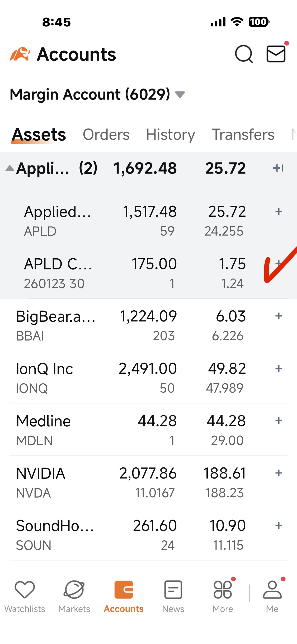Viewport: 297px width, 644px height.
Task: Tap the Accounts wallet icon
Action: (124, 590)
